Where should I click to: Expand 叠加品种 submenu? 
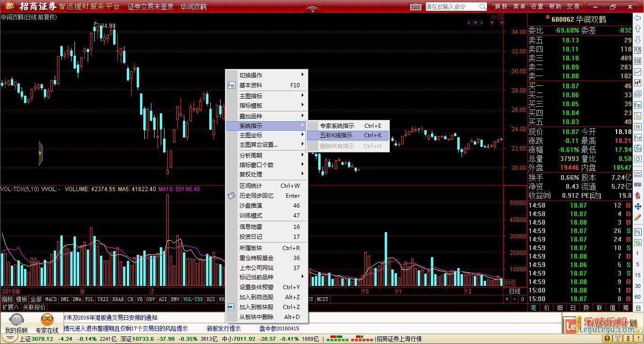pyautogui.click(x=267, y=116)
